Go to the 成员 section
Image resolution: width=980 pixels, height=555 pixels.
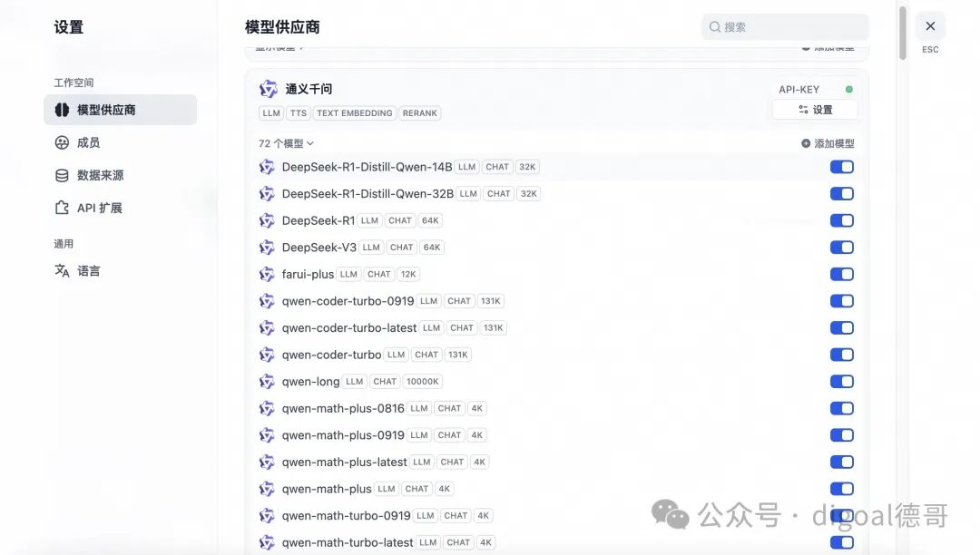pyautogui.click(x=120, y=142)
